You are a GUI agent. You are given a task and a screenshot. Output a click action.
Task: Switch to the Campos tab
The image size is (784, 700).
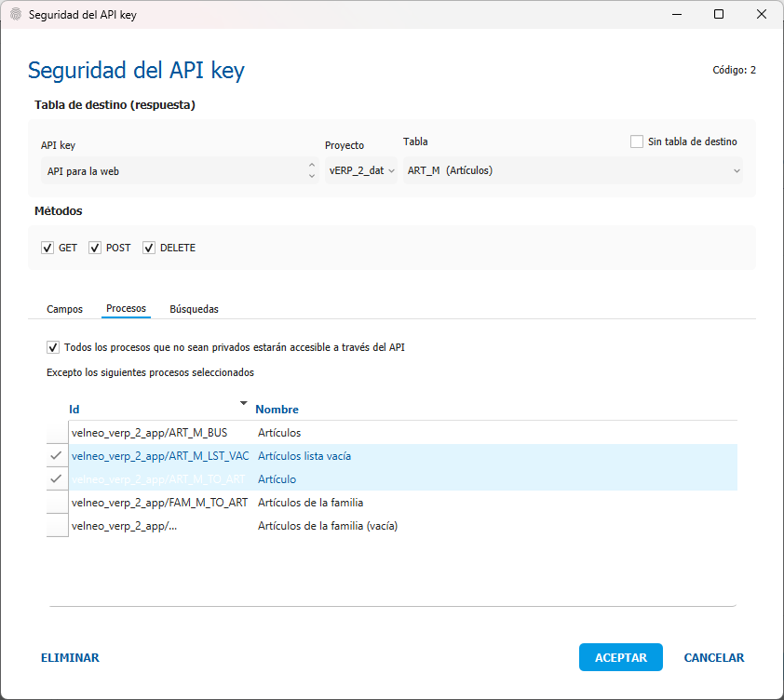(64, 309)
